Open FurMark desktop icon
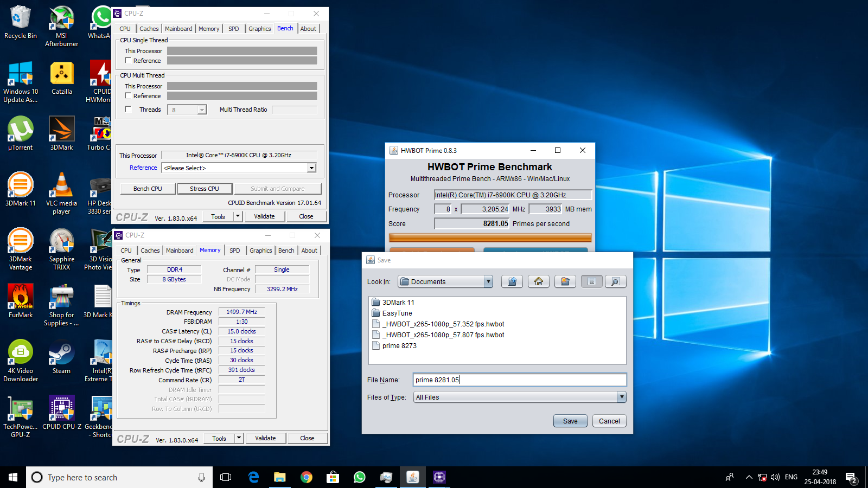This screenshot has width=868, height=488. pyautogui.click(x=21, y=301)
